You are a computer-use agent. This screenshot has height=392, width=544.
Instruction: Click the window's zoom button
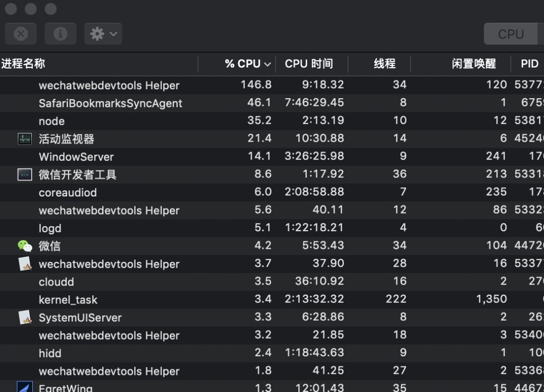[51, 9]
